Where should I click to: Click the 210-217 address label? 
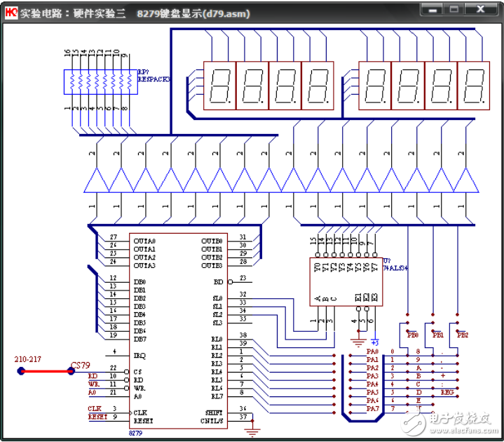pyautogui.click(x=28, y=359)
